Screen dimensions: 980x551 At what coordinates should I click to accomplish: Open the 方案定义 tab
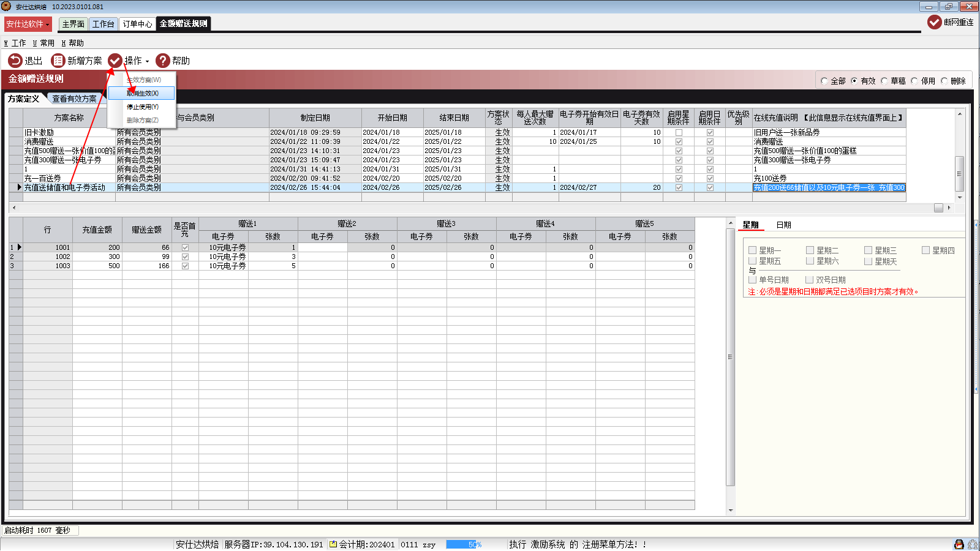pos(24,99)
